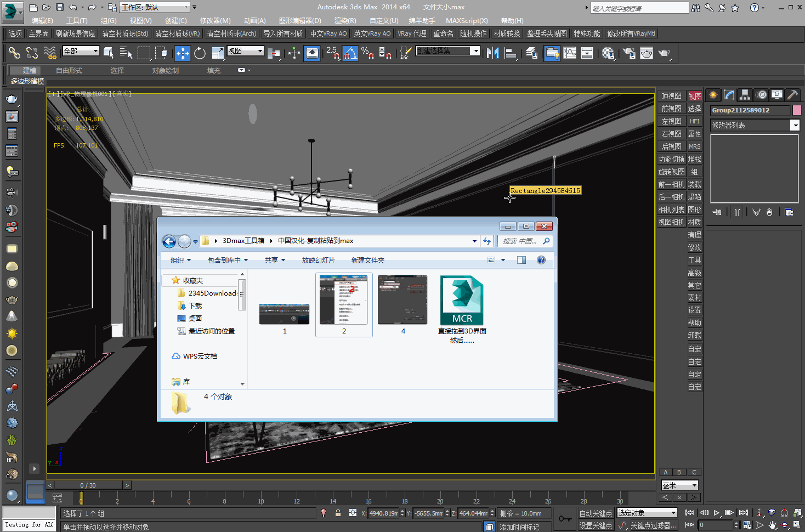Viewport: 805px width, 532px height.
Task: Toggle the selection lock padlock
Action: 338,513
